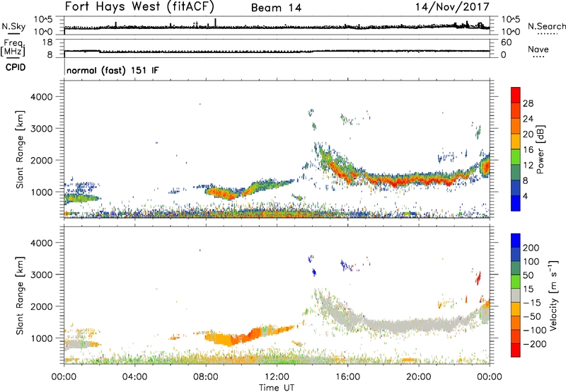
Task: Click the '4000' tick on the power panel
Action: pyautogui.click(x=41, y=97)
